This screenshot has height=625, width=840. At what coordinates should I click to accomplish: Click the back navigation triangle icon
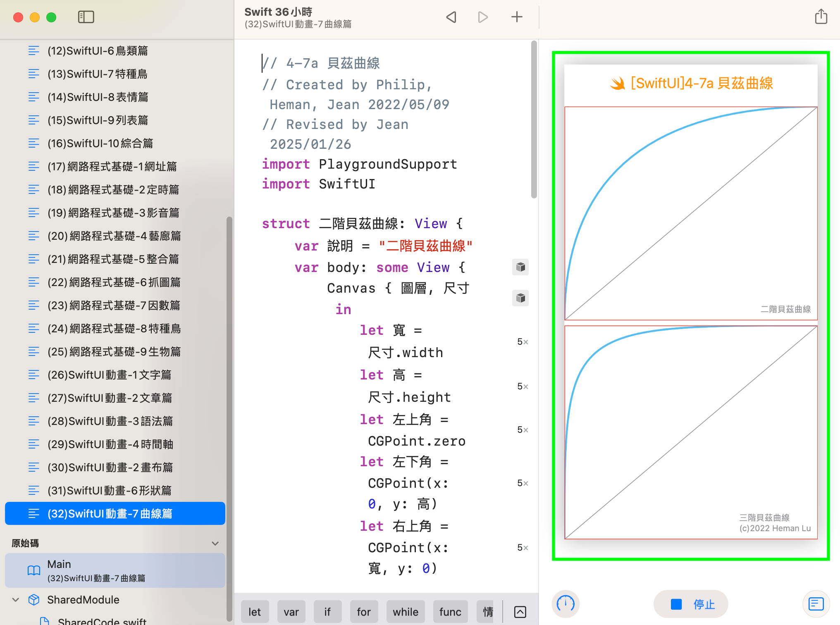tap(451, 17)
